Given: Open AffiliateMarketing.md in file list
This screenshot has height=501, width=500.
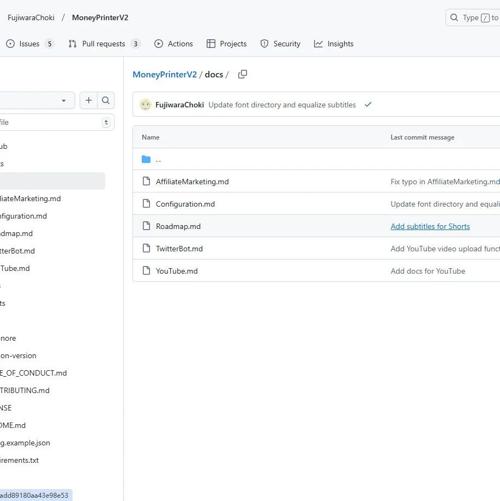Looking at the screenshot, I should pos(192,182).
